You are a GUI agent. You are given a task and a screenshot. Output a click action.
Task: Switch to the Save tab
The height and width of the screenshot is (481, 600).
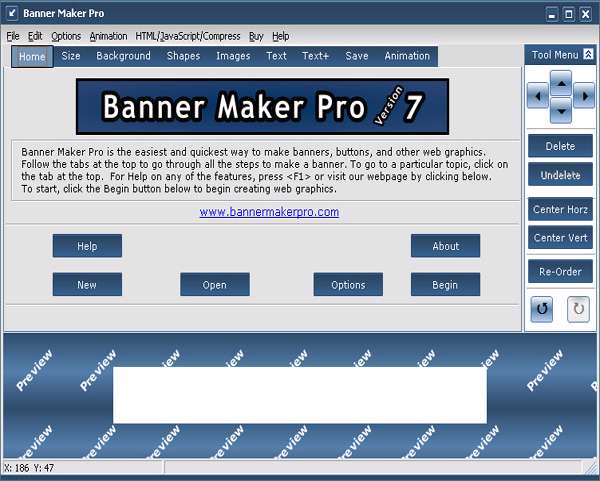(357, 56)
